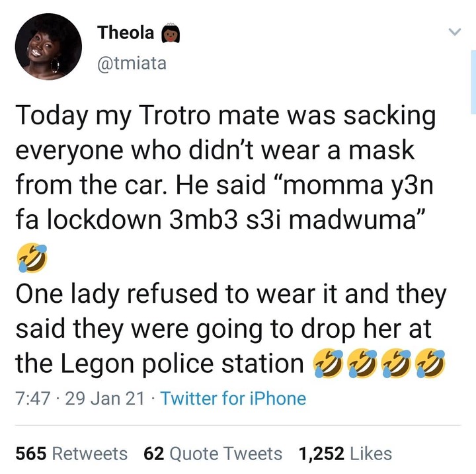The width and height of the screenshot is (476, 474).
Task: Click last laughing emoji after station
Action: coord(430,364)
